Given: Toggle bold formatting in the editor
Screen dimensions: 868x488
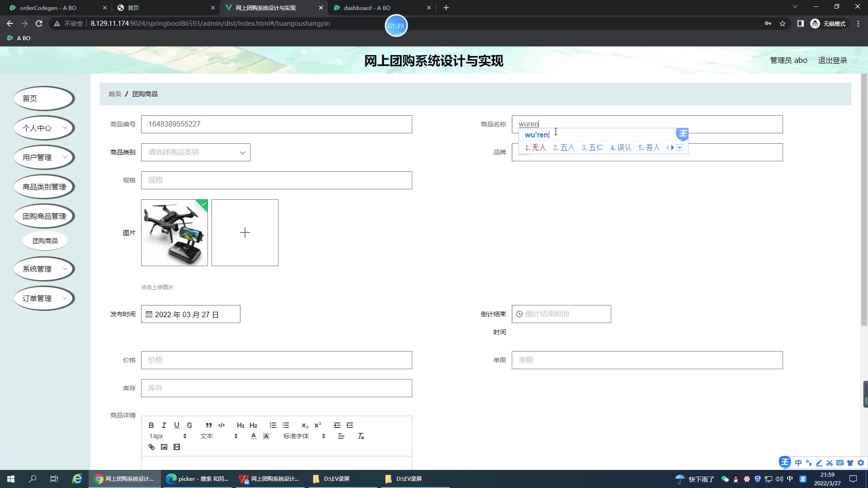Looking at the screenshot, I should tap(151, 425).
